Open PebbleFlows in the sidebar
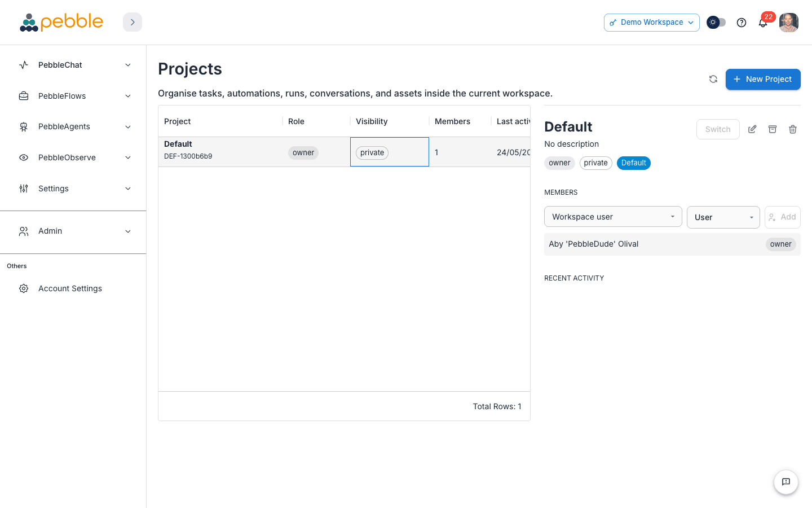812x508 pixels. pos(73,96)
